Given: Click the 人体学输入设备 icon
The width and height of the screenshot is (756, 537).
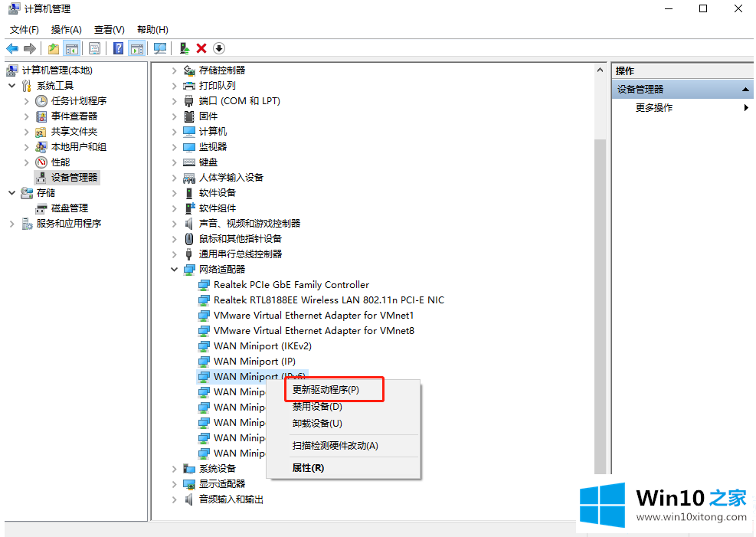Looking at the screenshot, I should [x=189, y=178].
